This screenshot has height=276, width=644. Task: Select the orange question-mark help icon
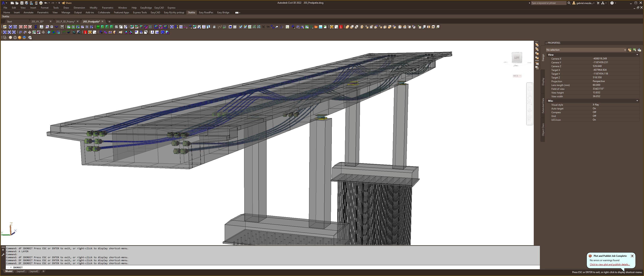(x=90, y=32)
